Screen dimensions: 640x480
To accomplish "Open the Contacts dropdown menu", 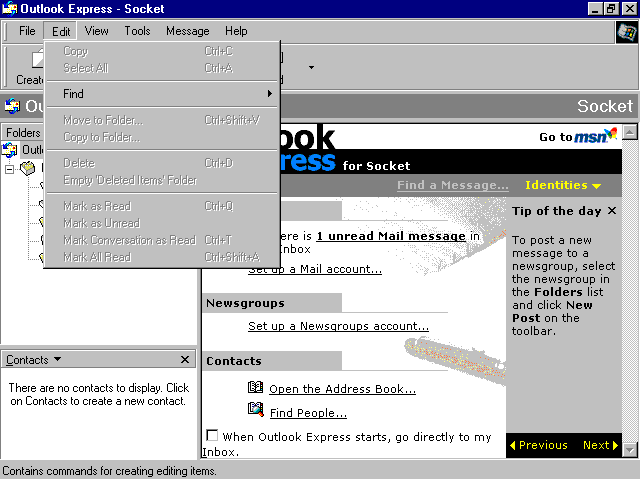I will 33,360.
